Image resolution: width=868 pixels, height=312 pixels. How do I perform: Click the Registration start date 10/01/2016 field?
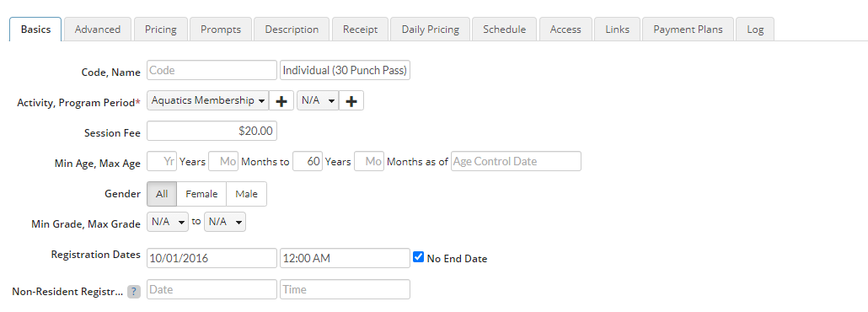pyautogui.click(x=212, y=258)
